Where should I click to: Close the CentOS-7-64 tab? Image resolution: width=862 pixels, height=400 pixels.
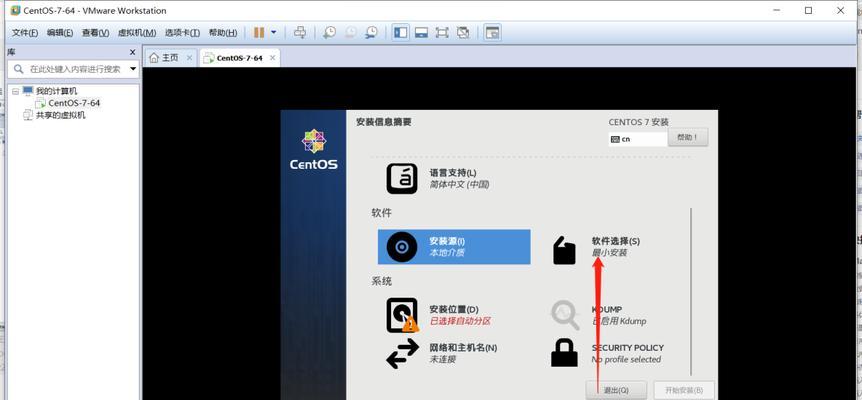point(272,58)
